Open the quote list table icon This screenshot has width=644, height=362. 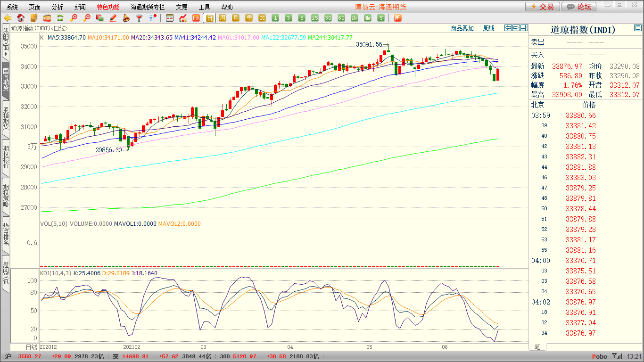pos(170,18)
